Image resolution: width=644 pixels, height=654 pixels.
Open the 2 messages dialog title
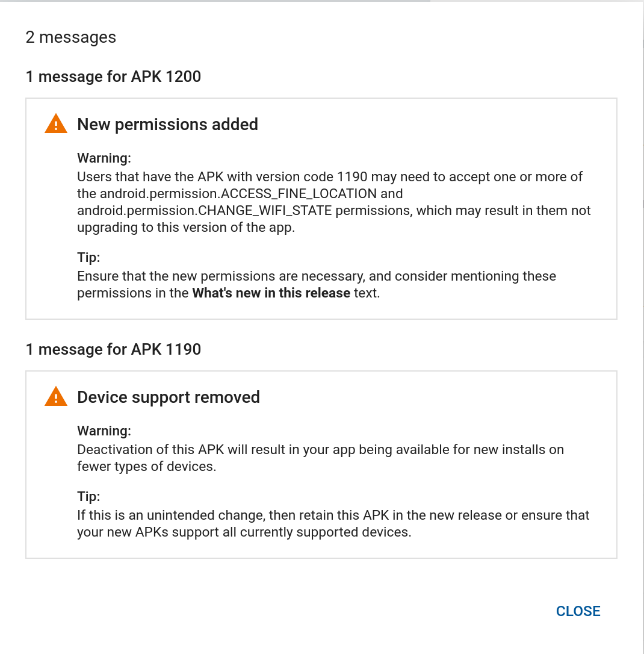click(70, 37)
